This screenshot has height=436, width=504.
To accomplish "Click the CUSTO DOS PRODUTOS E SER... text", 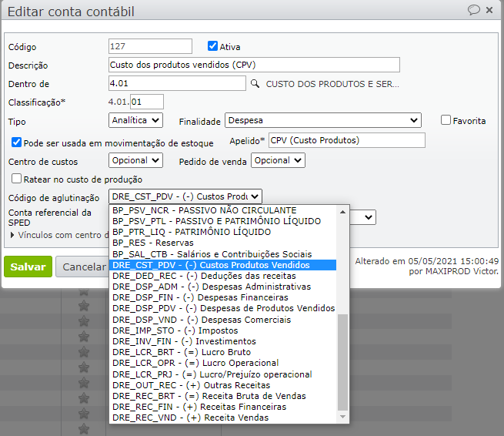I will 332,84.
